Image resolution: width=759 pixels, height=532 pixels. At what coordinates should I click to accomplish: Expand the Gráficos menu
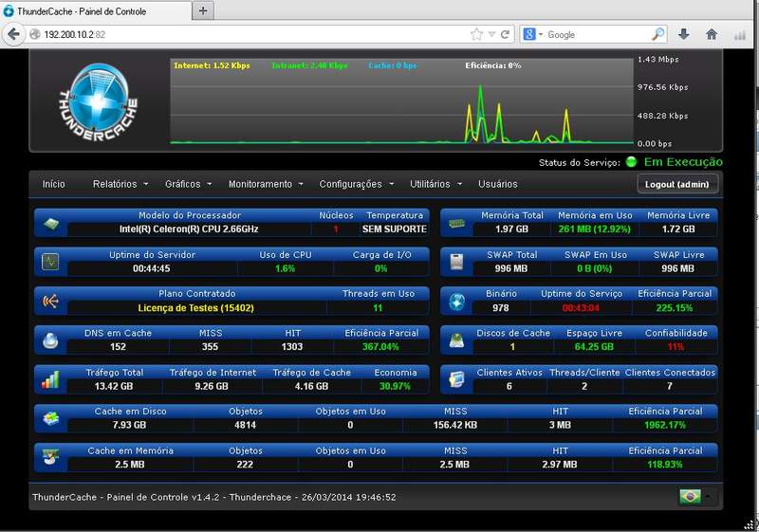pos(188,184)
